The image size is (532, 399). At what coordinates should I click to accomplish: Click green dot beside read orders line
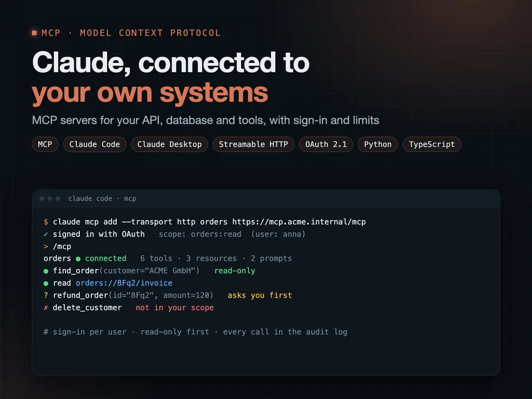[46, 283]
